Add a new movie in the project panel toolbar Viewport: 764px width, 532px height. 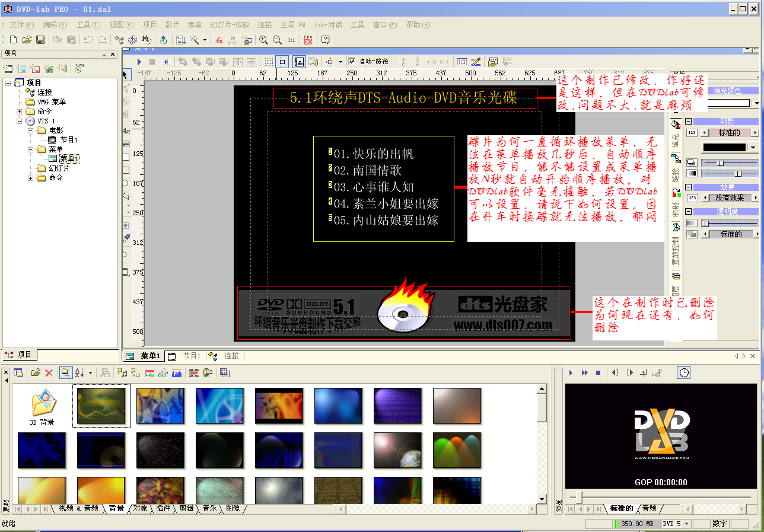pyautogui.click(x=8, y=68)
